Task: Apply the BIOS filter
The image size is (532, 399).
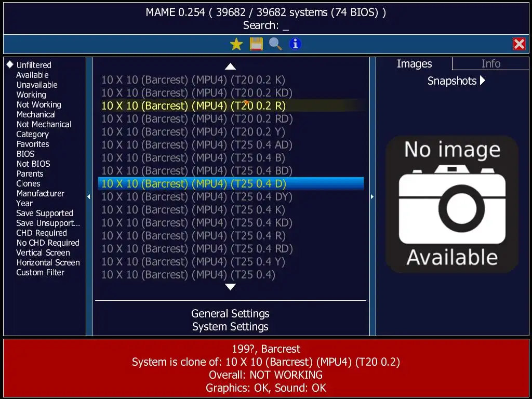Action: (25, 154)
